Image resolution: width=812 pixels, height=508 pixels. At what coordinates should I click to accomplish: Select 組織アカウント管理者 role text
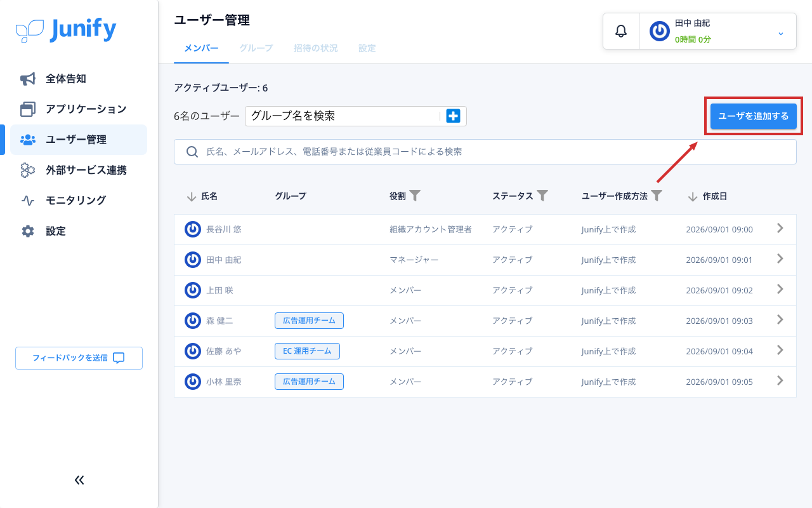pos(431,229)
